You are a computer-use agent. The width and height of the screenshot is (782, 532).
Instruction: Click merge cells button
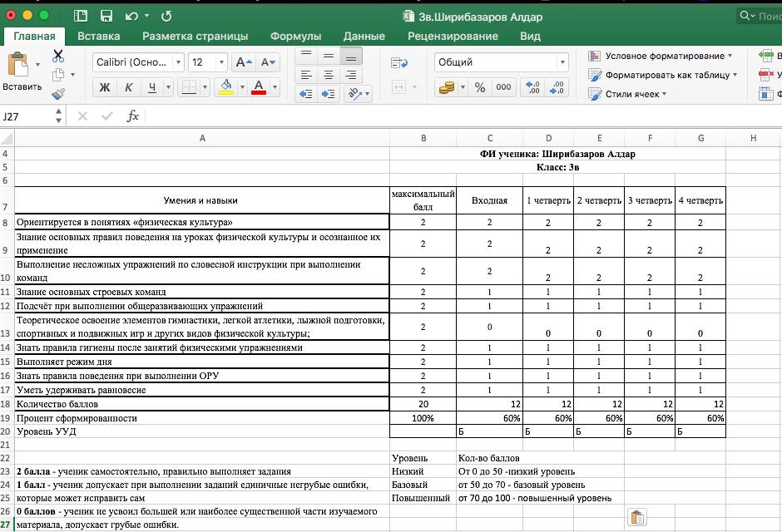click(398, 87)
